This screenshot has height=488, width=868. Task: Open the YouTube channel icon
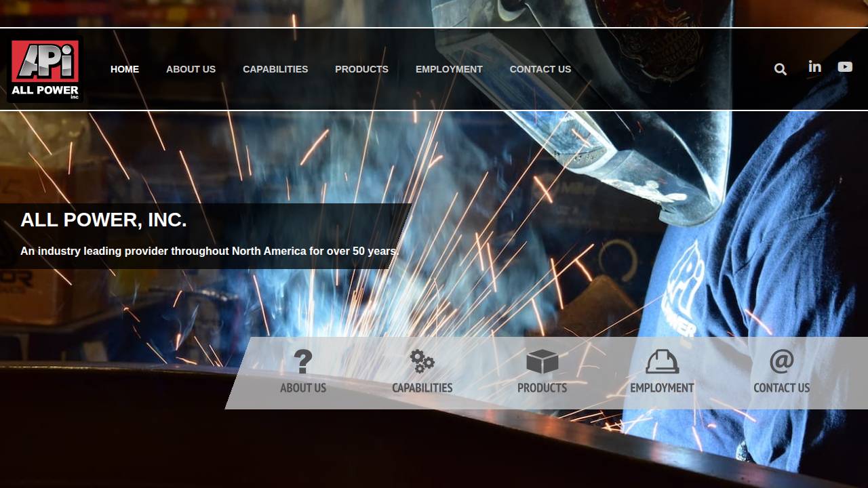point(845,66)
